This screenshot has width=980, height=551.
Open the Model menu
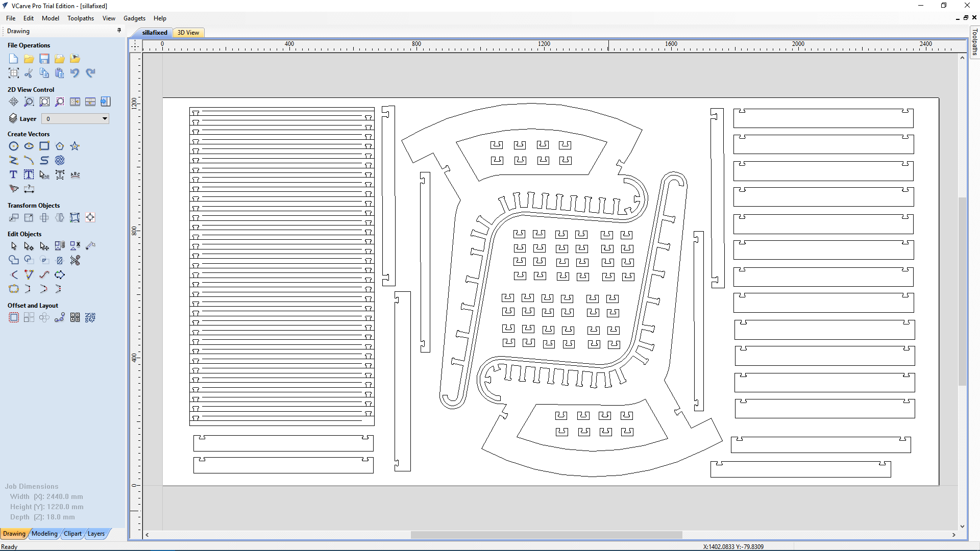[51, 18]
